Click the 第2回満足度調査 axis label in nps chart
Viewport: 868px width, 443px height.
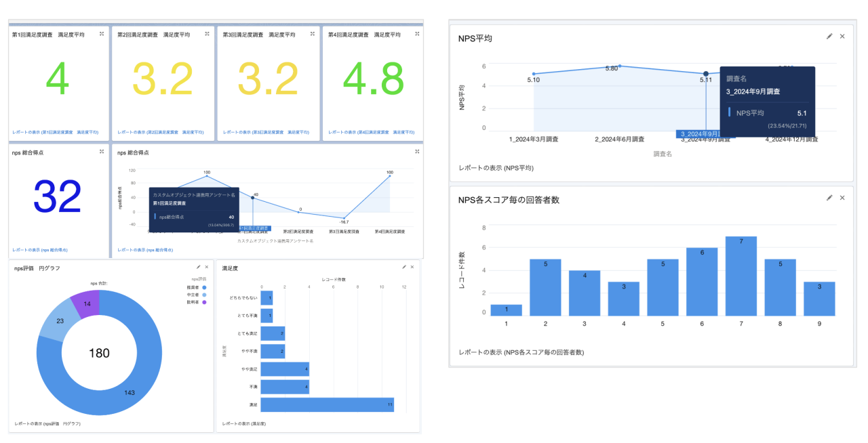tap(298, 232)
